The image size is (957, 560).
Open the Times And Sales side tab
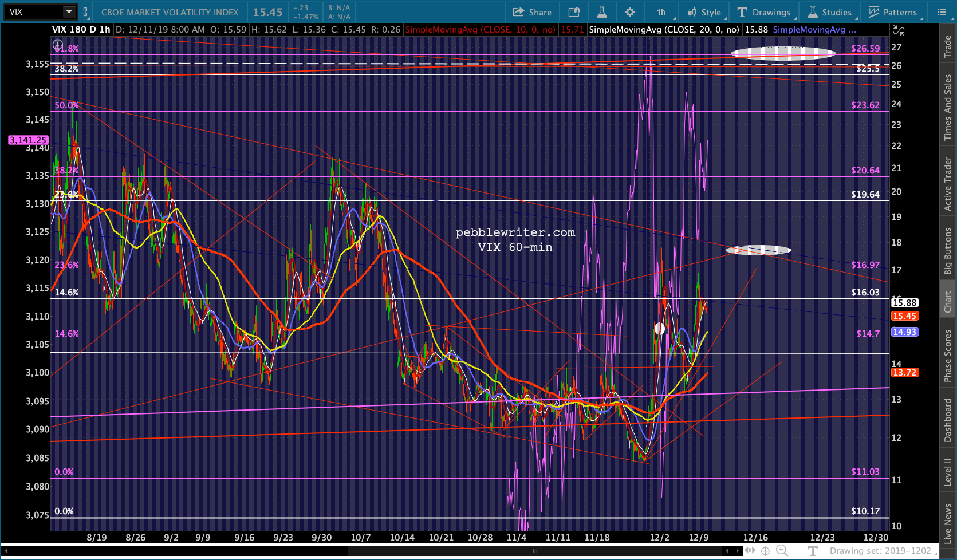coord(948,107)
